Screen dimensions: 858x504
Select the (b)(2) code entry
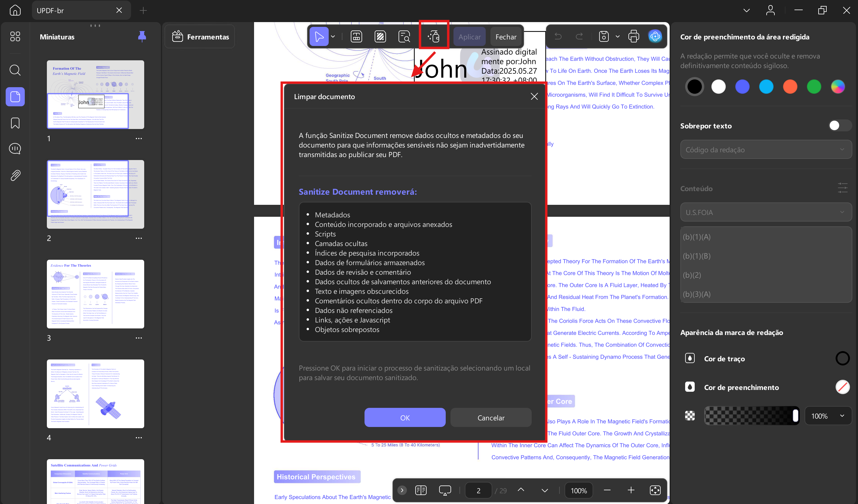point(766,275)
